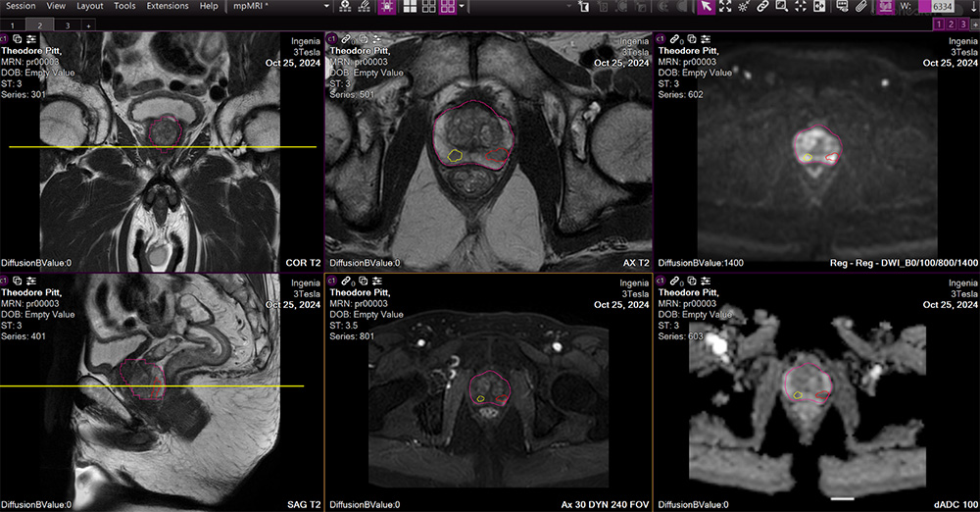Switch to workspace tab 3
The width and height of the screenshot is (980, 512).
pyautogui.click(x=67, y=24)
